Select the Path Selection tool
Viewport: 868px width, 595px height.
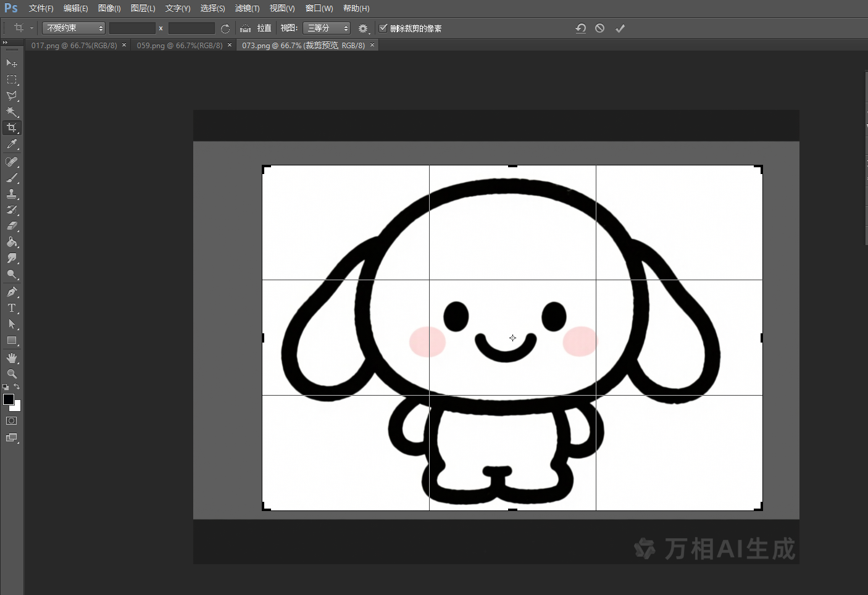pos(12,324)
